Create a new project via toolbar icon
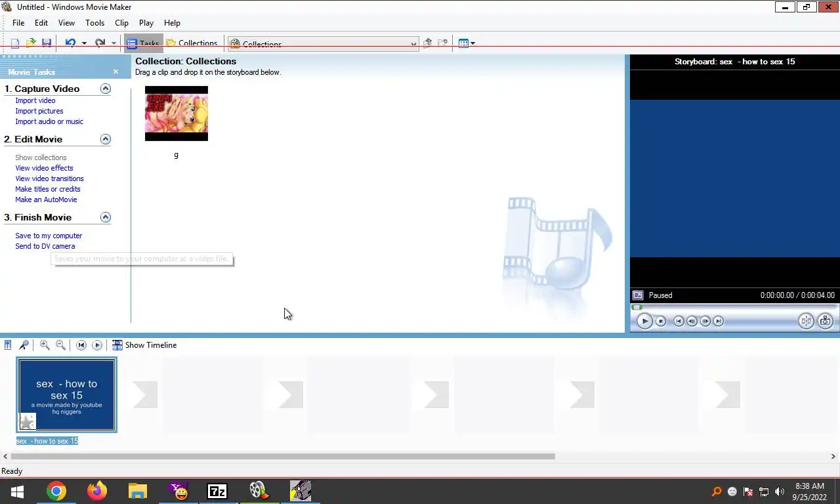The image size is (840, 504). (x=15, y=43)
